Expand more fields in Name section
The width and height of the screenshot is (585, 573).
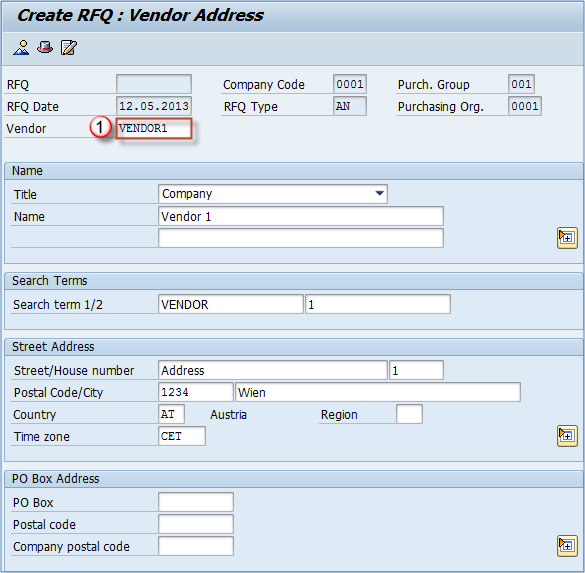pyautogui.click(x=567, y=238)
